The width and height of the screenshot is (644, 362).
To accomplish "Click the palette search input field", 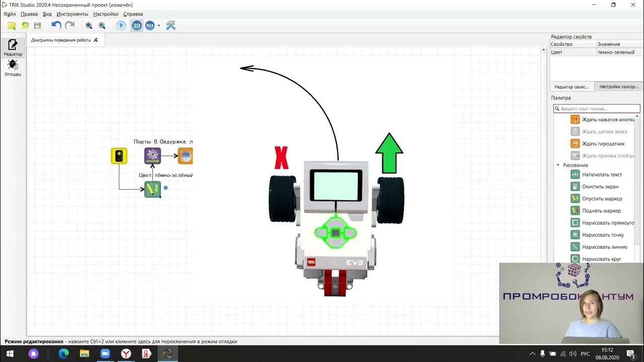I will coord(597,109).
